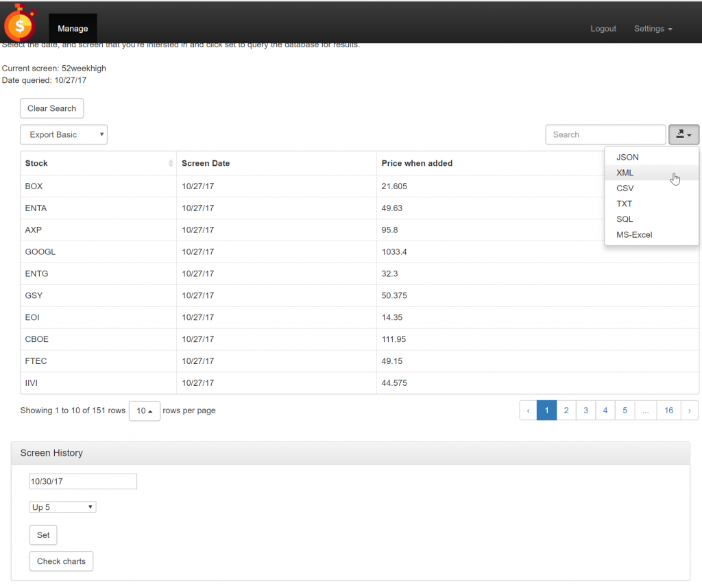Image resolution: width=702 pixels, height=588 pixels.
Task: Expand the Export Basic dropdown
Action: click(x=64, y=135)
